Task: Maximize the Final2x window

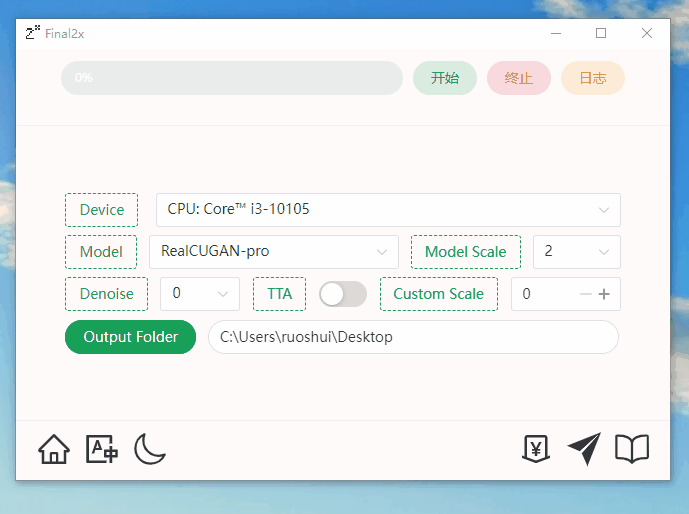Action: pyautogui.click(x=601, y=33)
